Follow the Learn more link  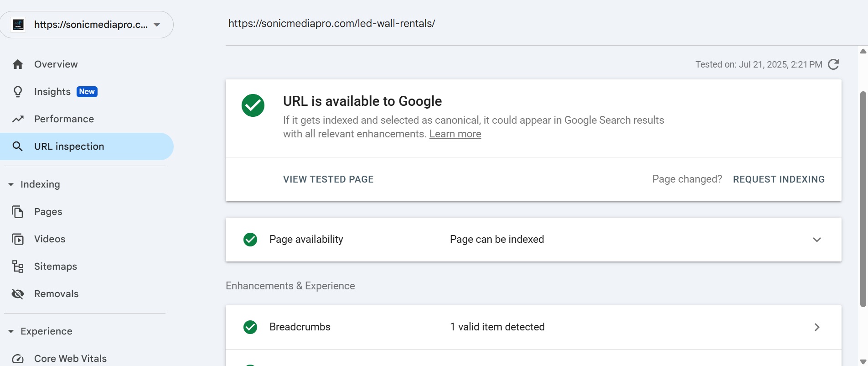(x=455, y=134)
